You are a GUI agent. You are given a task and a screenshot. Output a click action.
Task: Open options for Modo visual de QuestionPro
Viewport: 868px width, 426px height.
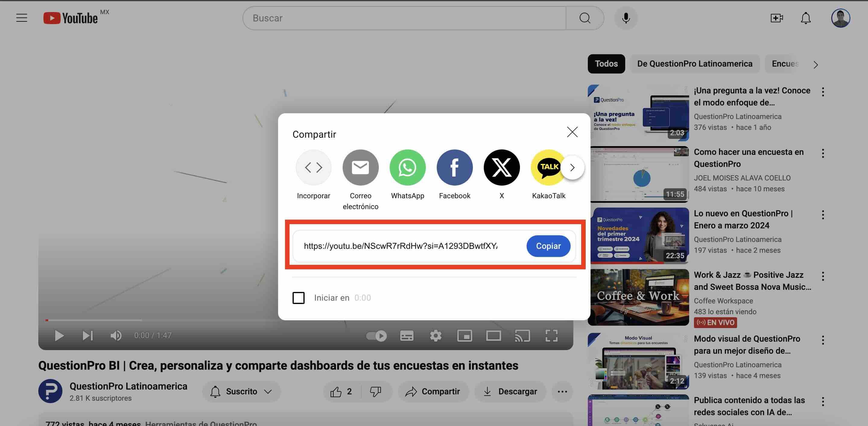coord(823,340)
